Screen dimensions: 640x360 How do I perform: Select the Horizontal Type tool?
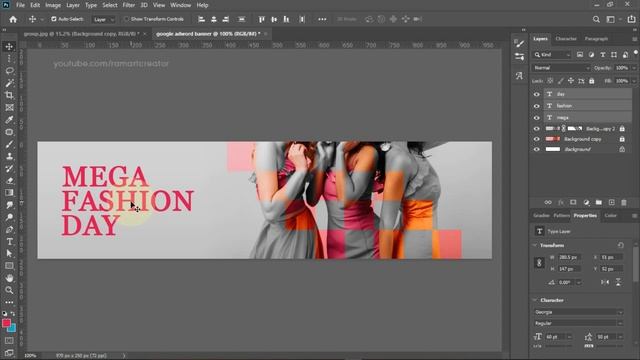[9, 242]
